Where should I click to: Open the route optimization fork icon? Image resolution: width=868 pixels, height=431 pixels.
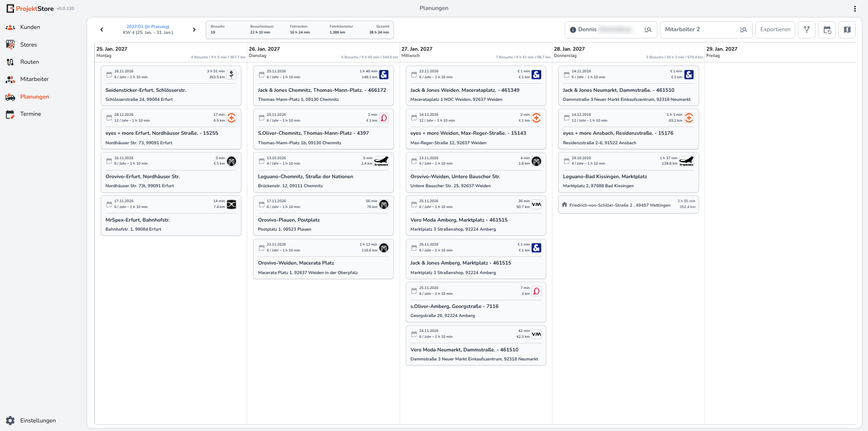click(x=807, y=30)
